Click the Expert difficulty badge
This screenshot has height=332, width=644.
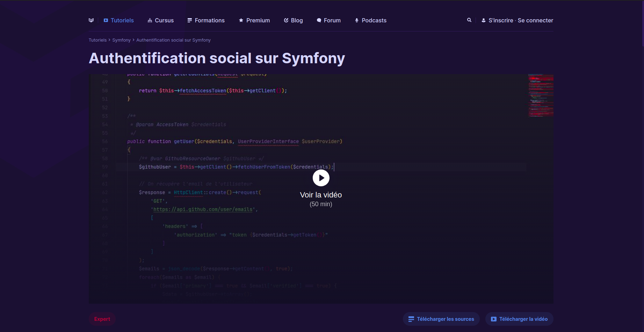point(102,319)
